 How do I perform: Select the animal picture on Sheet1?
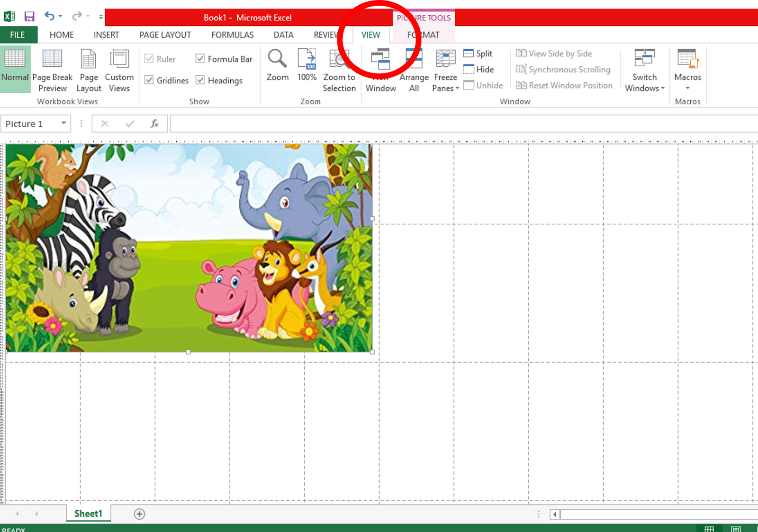(x=189, y=246)
